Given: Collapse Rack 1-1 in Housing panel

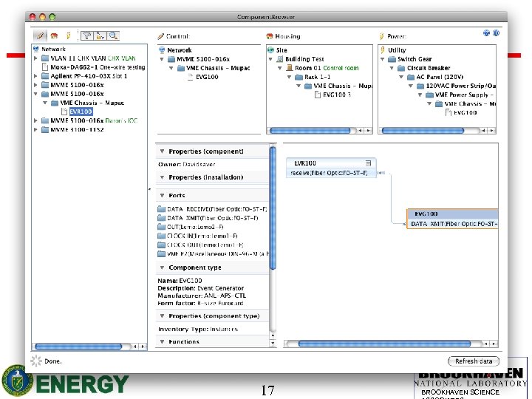Looking at the screenshot, I should 290,77.
